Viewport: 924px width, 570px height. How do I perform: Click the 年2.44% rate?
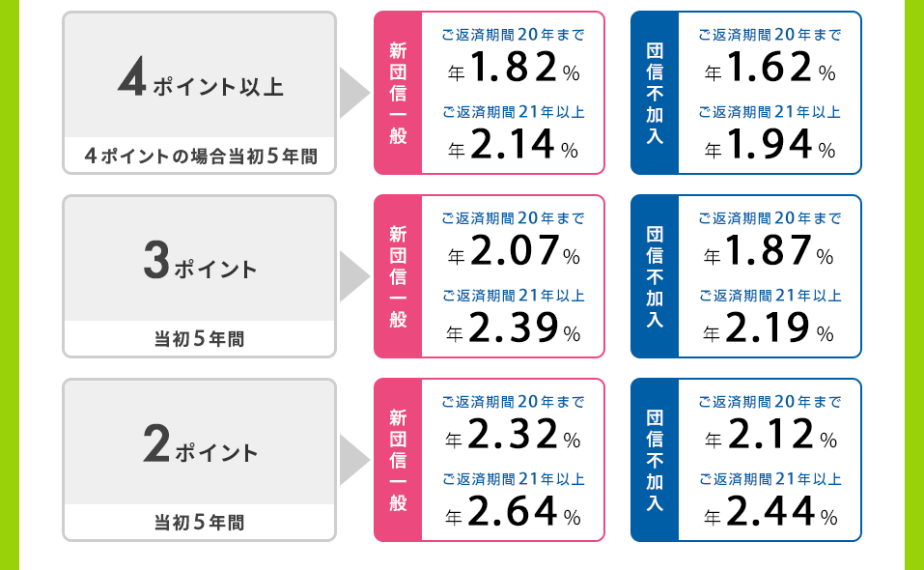coord(770,511)
